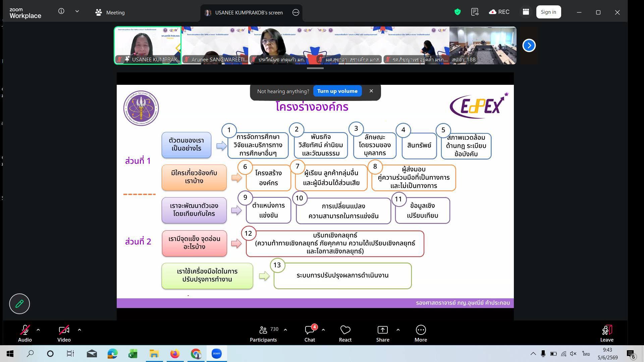Open File Explorer from taskbar

154,354
